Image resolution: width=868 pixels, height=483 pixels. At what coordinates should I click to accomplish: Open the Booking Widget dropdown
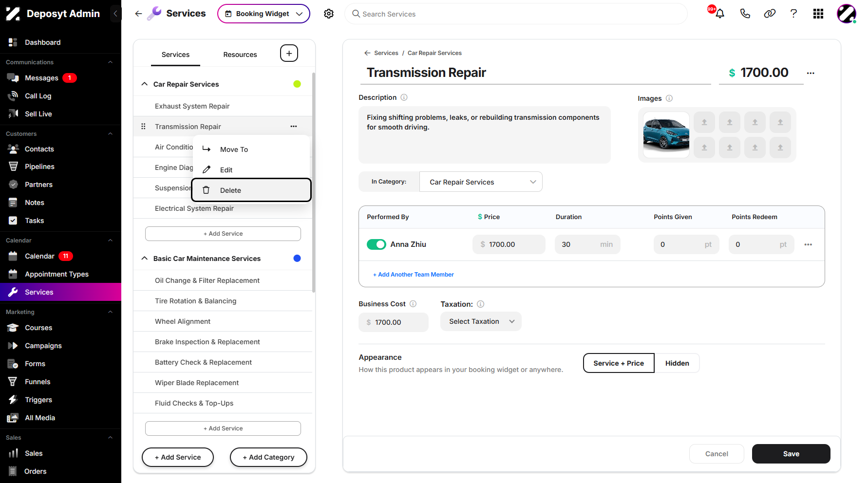tap(264, 14)
